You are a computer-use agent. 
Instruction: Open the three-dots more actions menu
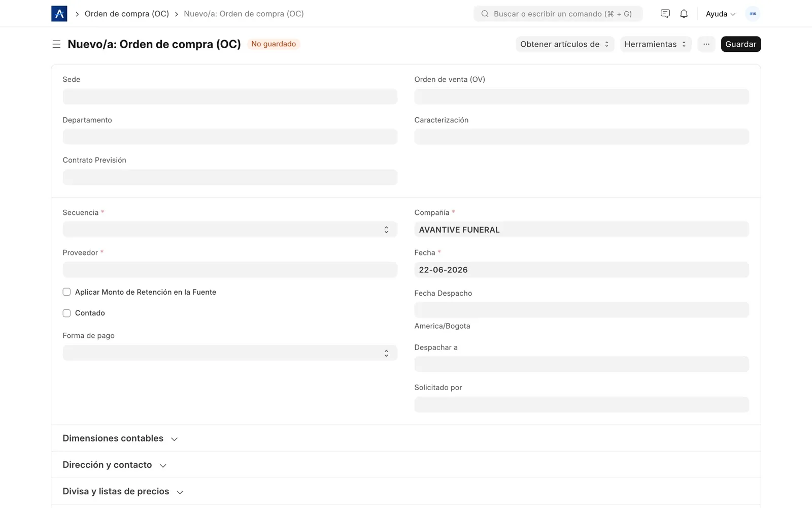[x=706, y=44]
